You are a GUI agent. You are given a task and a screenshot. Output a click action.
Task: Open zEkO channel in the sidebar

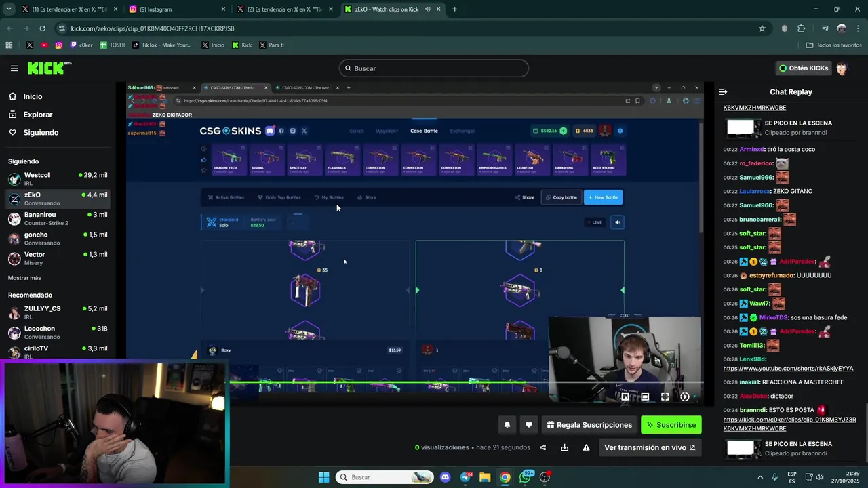pos(58,199)
